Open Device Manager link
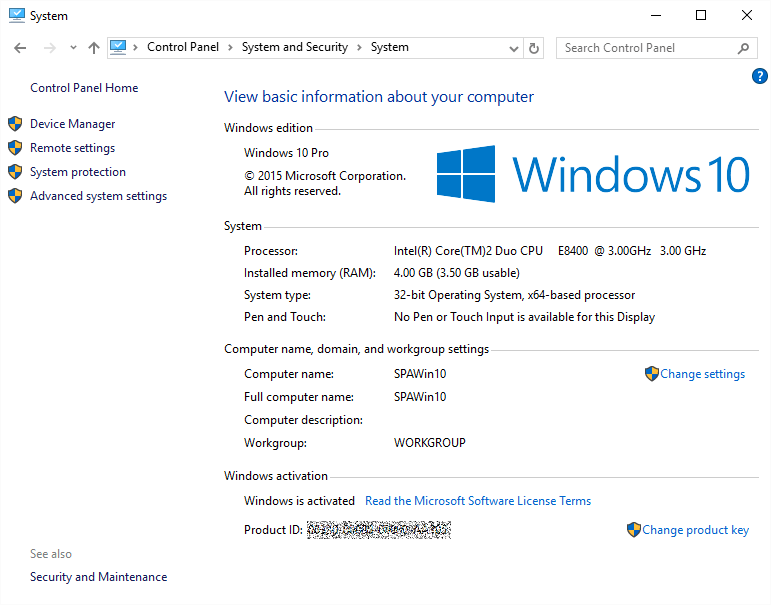This screenshot has width=771, height=605. coord(72,124)
